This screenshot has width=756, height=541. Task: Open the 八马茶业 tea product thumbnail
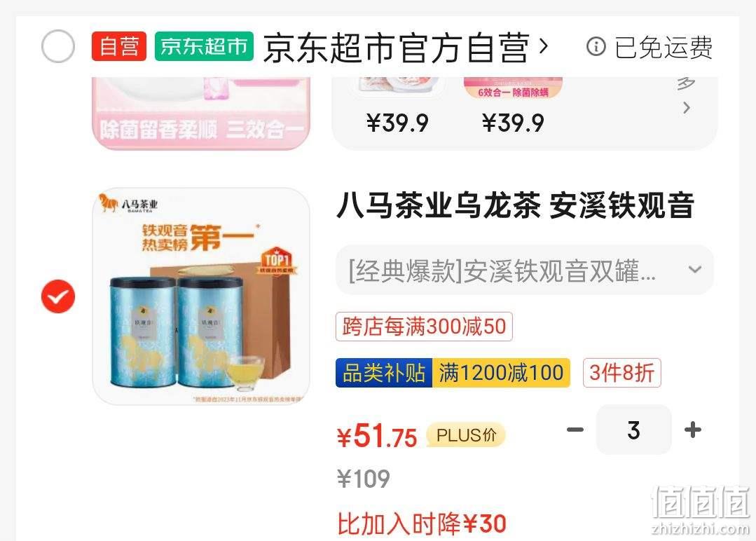click(201, 296)
